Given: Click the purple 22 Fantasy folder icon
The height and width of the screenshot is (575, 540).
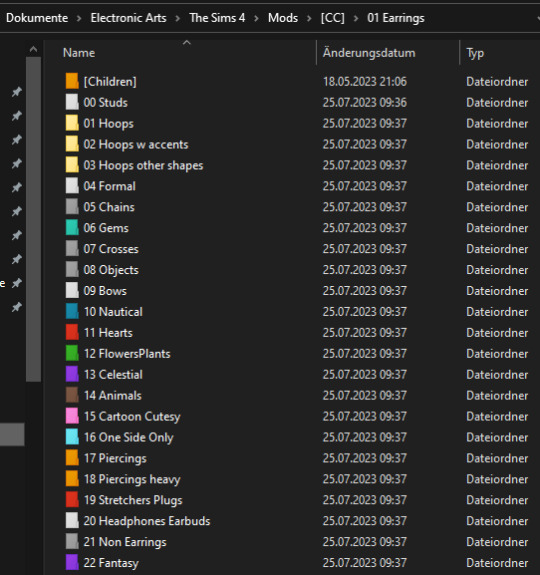Looking at the screenshot, I should point(72,562).
